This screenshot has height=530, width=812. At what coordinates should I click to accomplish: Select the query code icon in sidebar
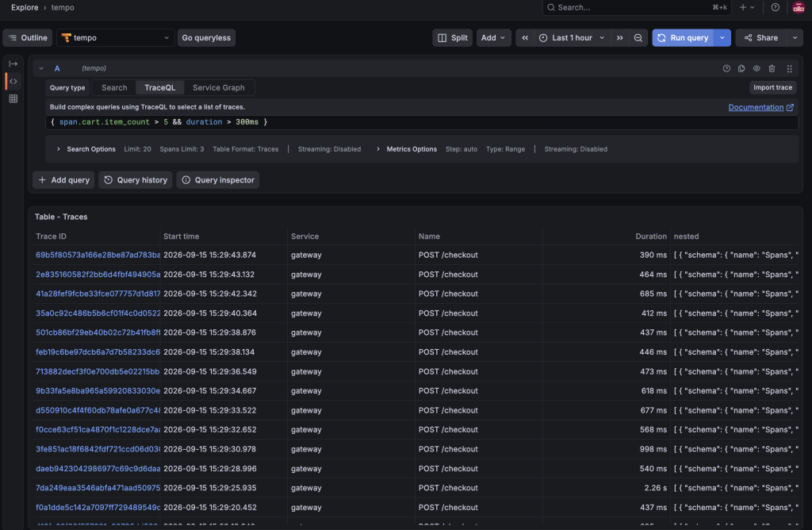(13, 82)
